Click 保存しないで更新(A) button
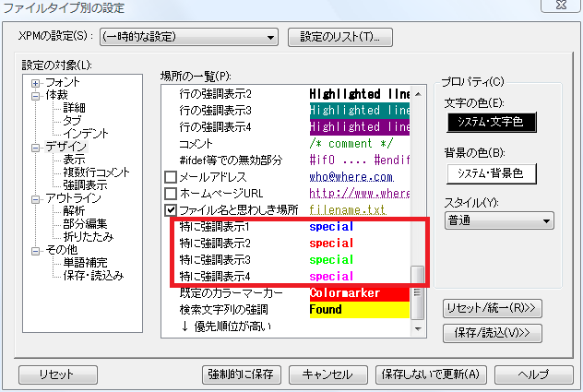 point(431,374)
